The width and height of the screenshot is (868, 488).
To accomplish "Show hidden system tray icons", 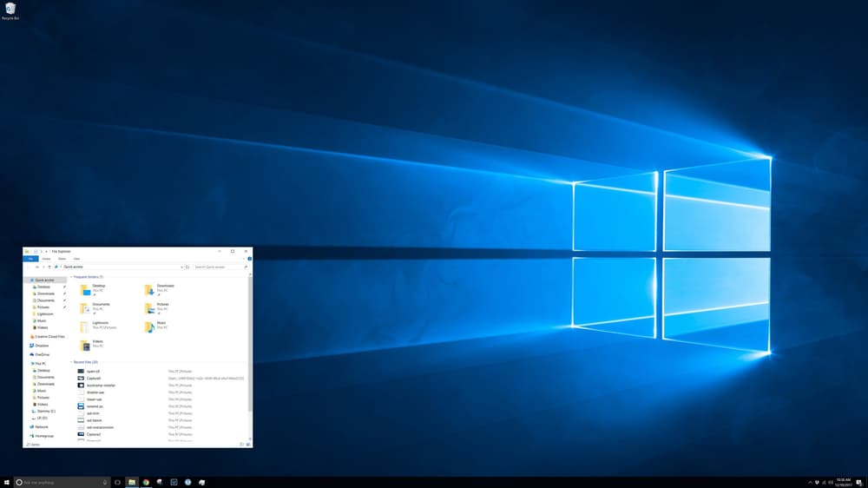I will pos(810,483).
